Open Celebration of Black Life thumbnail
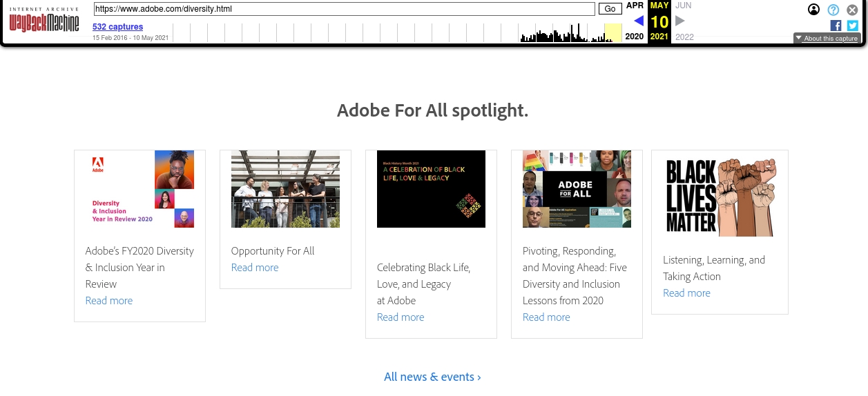This screenshot has height=396, width=868. pos(431,189)
